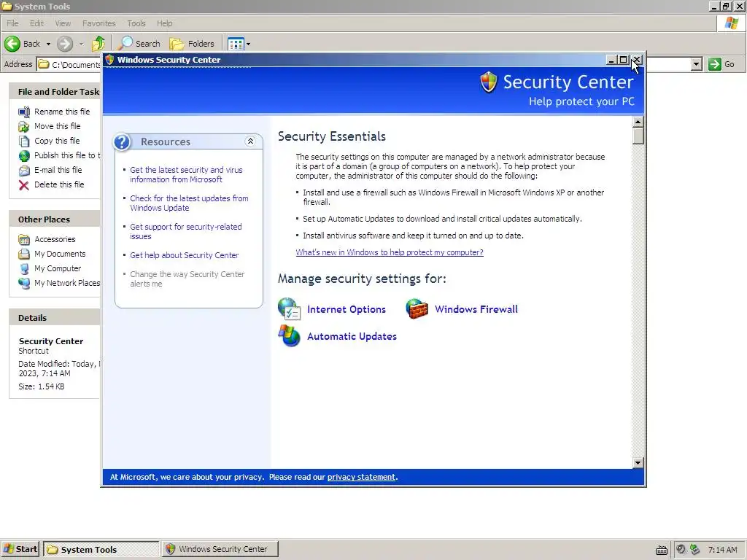Open Check for the latest updates link
This screenshot has height=560, width=747.
click(x=189, y=203)
